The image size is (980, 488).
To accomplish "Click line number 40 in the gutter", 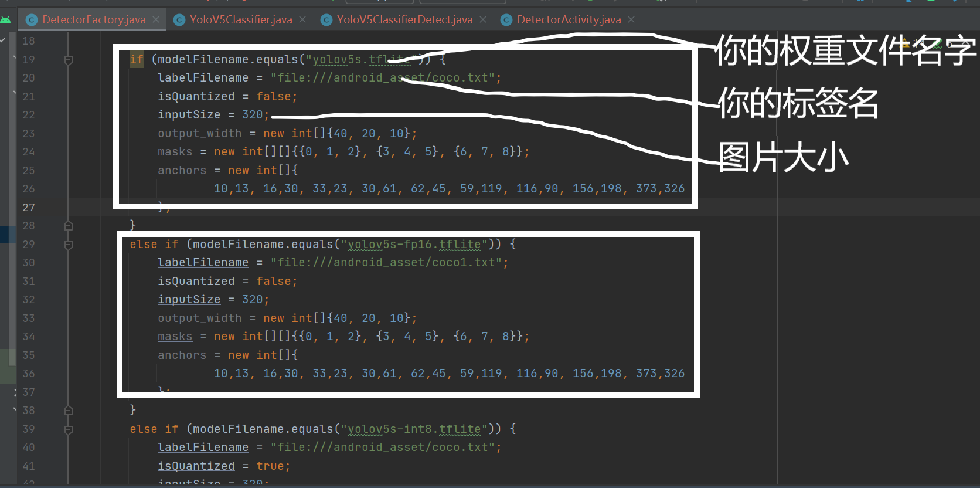I will tap(29, 448).
